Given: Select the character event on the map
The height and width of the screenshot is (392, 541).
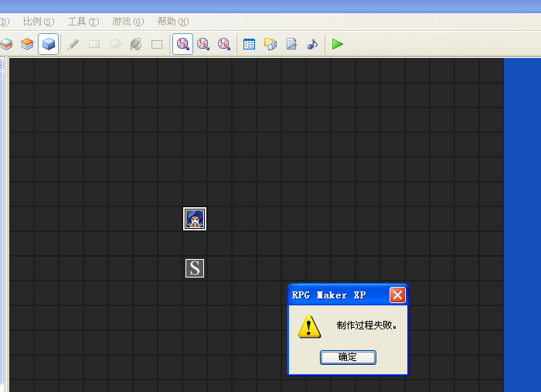Looking at the screenshot, I should pyautogui.click(x=195, y=219).
